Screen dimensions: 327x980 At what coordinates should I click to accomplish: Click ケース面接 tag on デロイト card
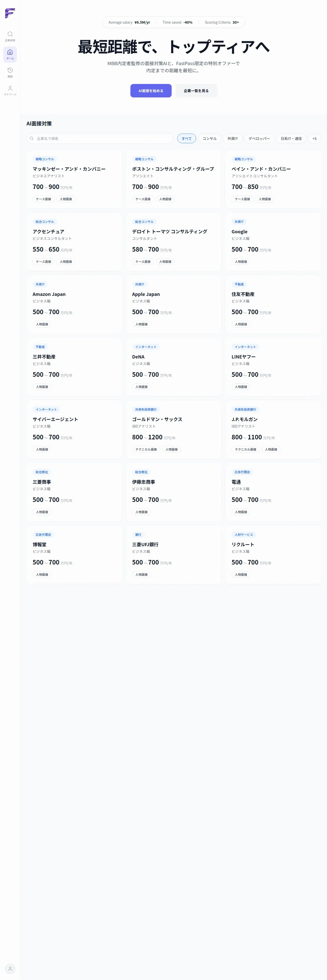point(143,262)
